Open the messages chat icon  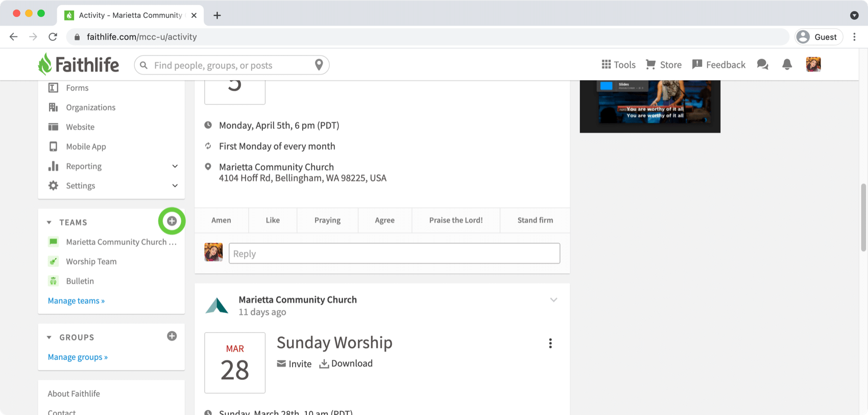(762, 65)
